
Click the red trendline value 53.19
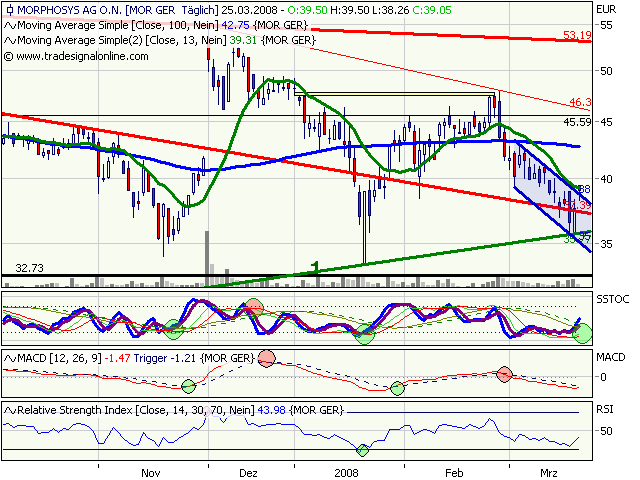(577, 35)
